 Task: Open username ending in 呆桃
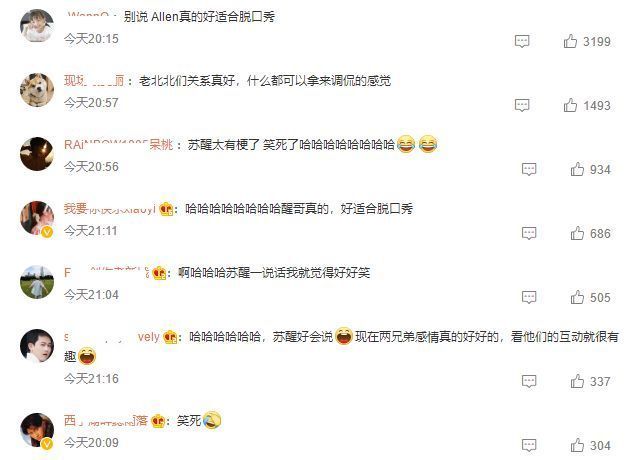tap(119, 145)
